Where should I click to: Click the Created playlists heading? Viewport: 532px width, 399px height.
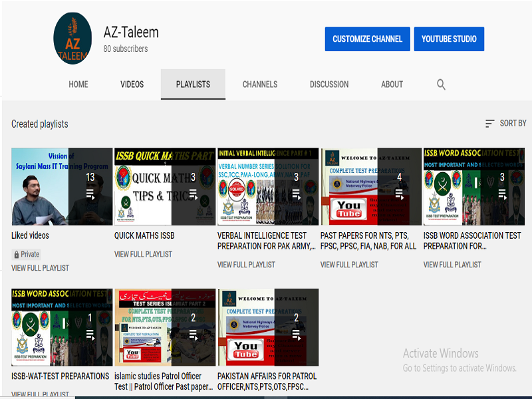coord(40,124)
